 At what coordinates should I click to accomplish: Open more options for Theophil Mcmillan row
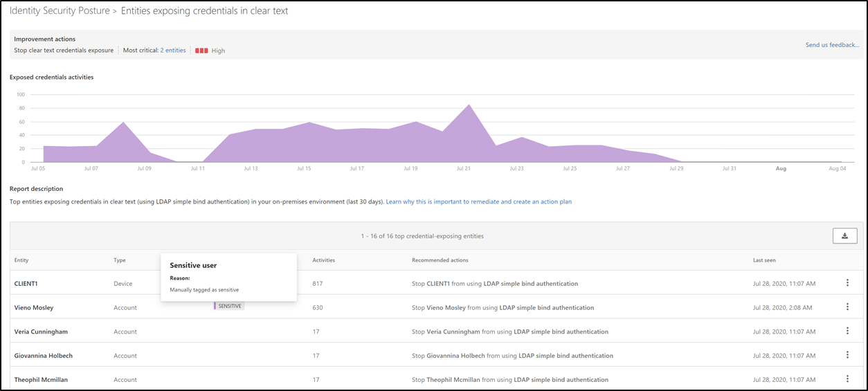pos(847,379)
